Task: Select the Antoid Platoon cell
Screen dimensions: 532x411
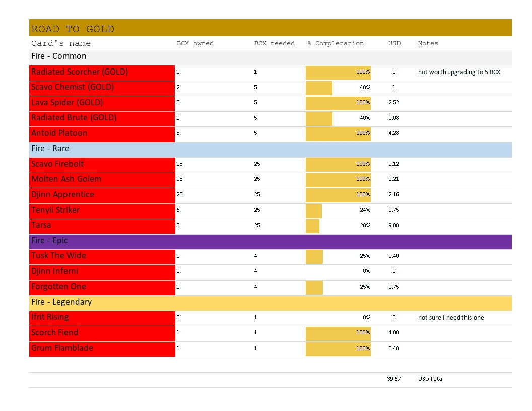Action: tap(102, 133)
